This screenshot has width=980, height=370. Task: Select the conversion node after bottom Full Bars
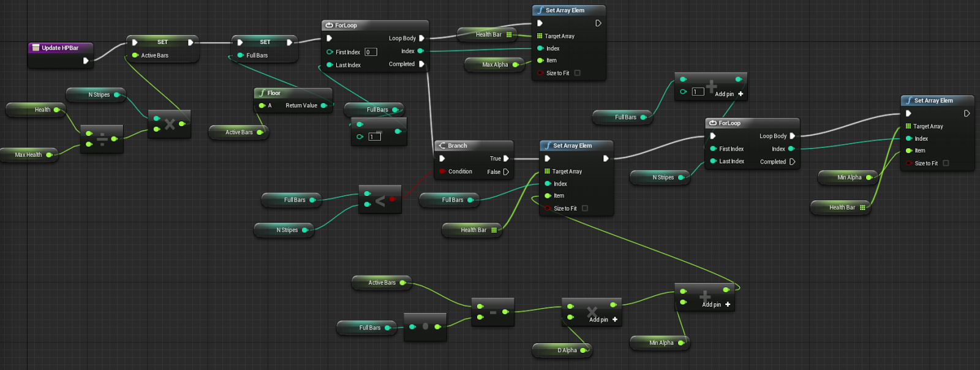(x=425, y=327)
